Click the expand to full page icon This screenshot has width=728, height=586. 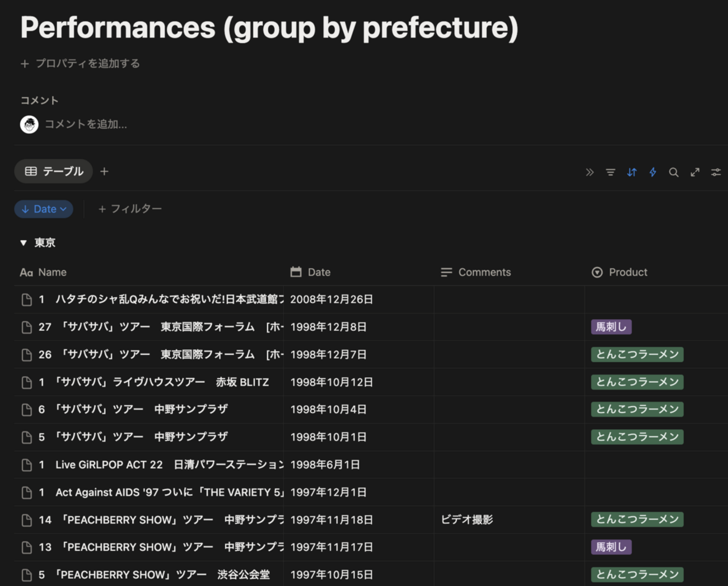pos(695,172)
